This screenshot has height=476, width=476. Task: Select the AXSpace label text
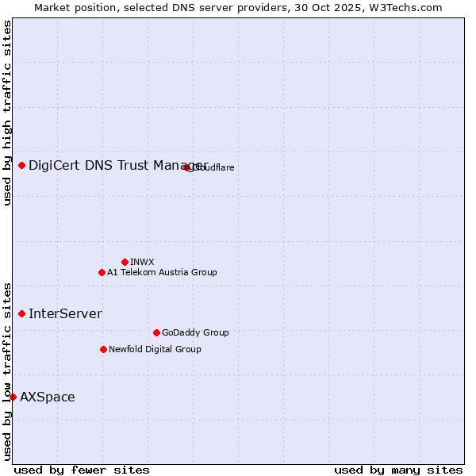(x=48, y=397)
